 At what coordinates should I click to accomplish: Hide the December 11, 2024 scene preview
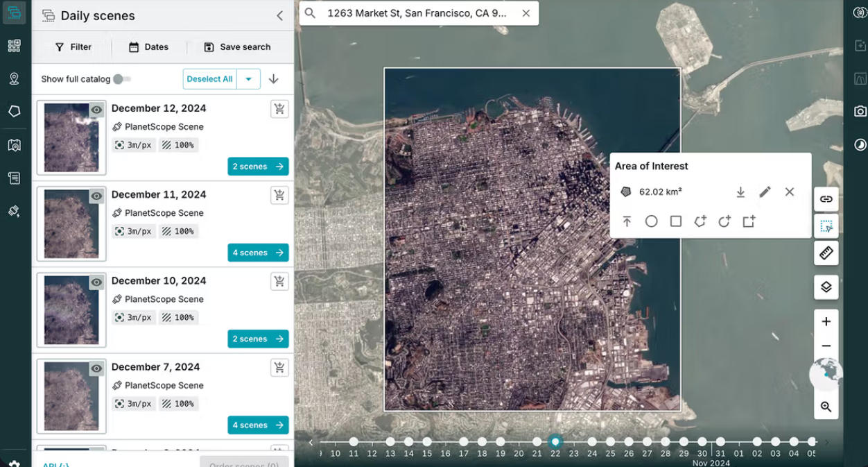(96, 196)
